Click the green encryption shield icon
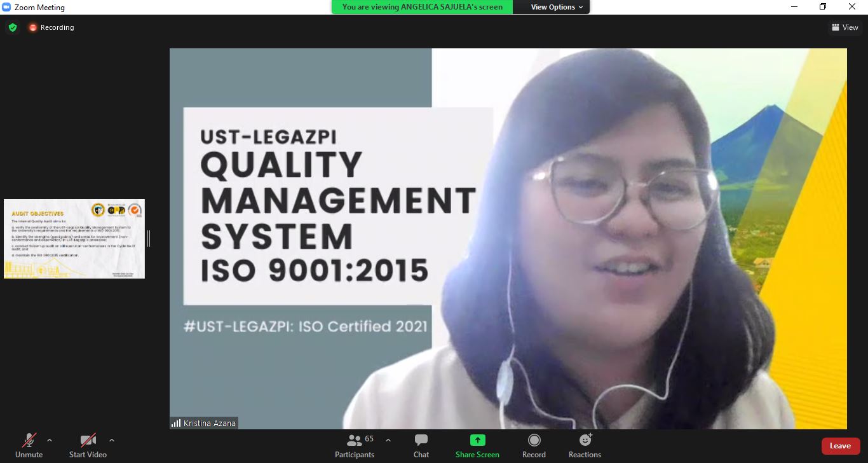 coord(13,27)
